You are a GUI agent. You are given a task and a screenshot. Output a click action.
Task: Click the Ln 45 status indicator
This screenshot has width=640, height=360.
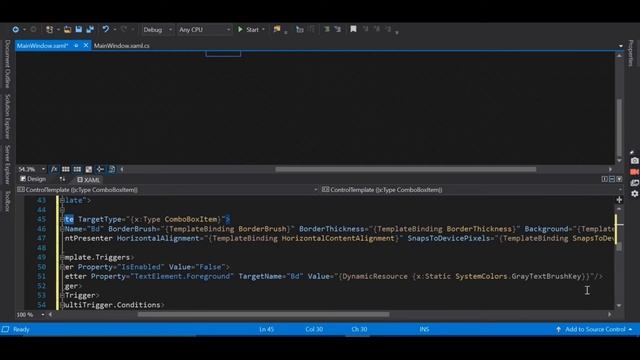tap(267, 329)
